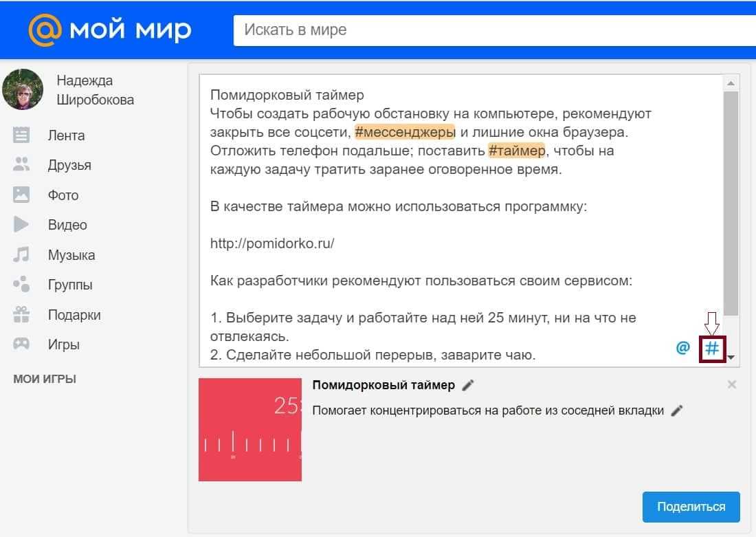Screen dimensions: 756x537
Task: Focus the Искать в мире search field
Action: pos(491,30)
